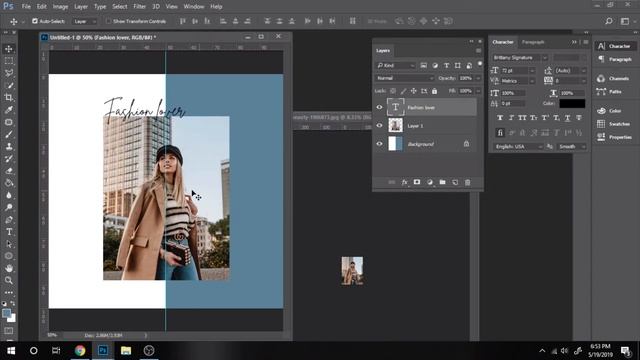Click the leading (Auto) field
This screenshot has width=640, height=360.
tap(568, 71)
